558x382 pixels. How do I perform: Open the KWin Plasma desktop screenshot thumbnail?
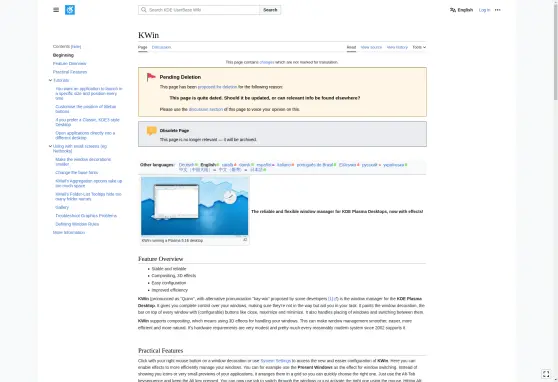coord(195,206)
